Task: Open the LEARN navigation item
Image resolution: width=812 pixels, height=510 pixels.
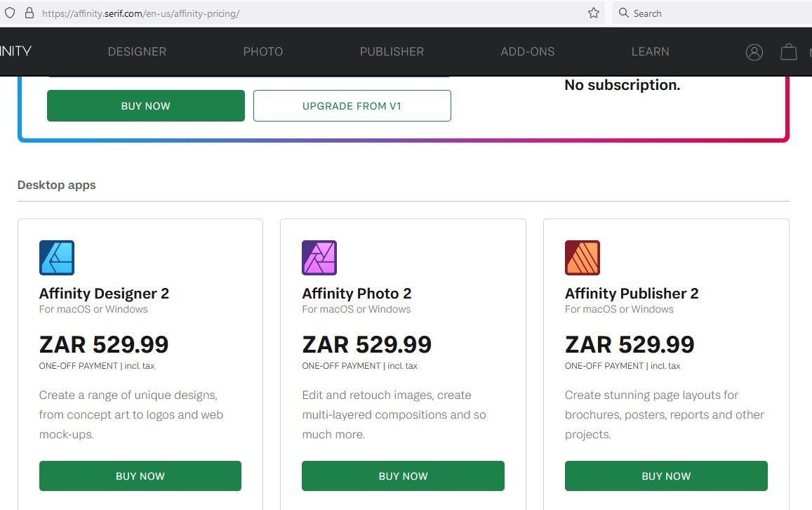Action: pos(651,51)
